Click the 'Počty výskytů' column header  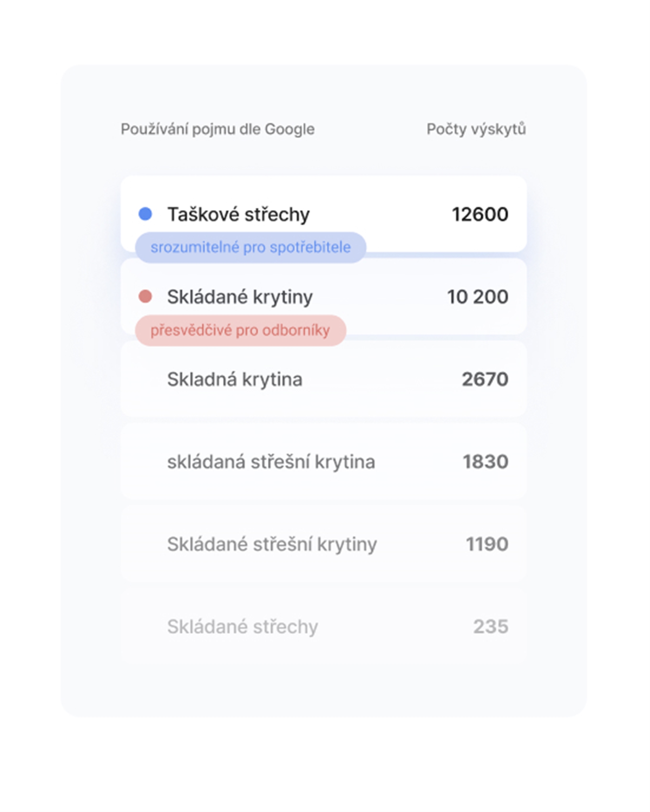476,129
